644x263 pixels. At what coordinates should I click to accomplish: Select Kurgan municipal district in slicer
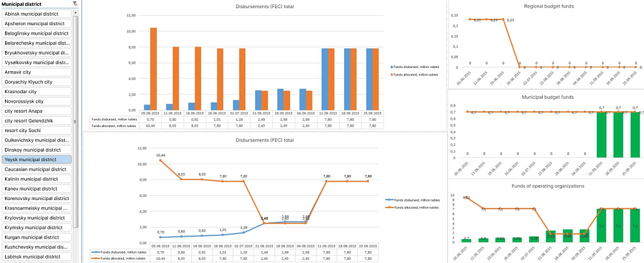36,237
